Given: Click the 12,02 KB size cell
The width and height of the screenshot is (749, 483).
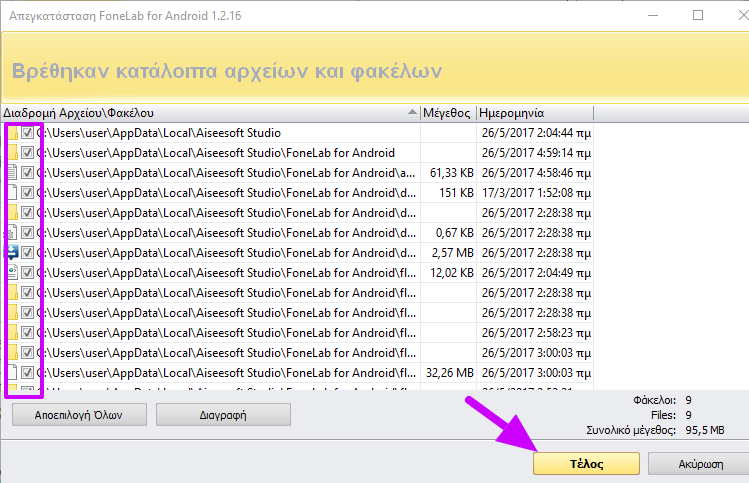Looking at the screenshot, I should coord(451,273).
